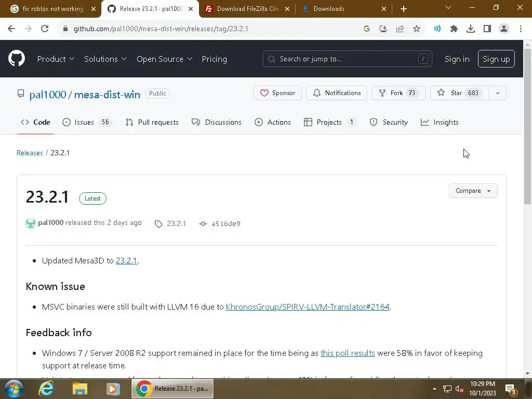
Task: Open the Insights tab
Action: click(x=440, y=122)
